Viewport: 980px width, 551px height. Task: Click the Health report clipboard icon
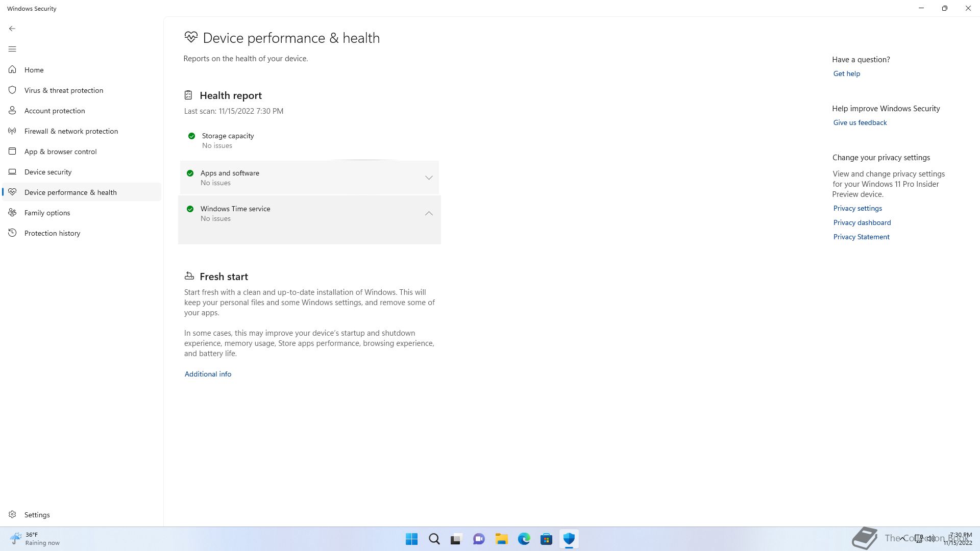(188, 95)
